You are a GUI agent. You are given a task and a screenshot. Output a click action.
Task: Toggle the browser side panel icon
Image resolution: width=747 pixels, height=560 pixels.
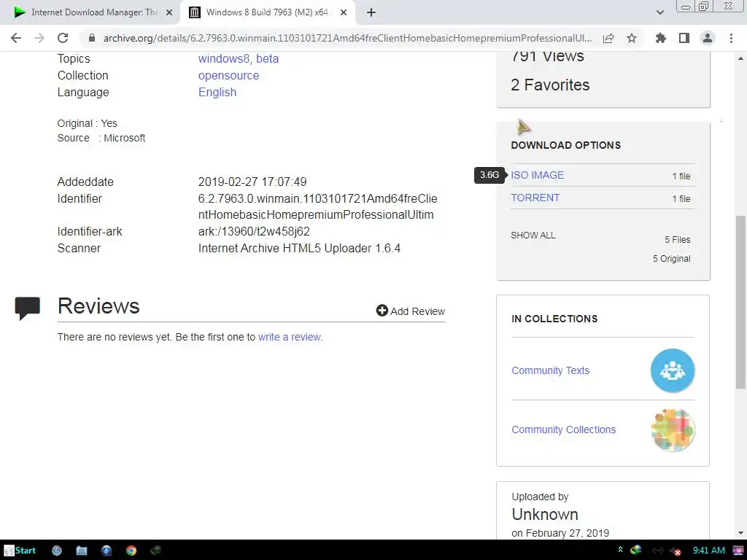point(684,38)
